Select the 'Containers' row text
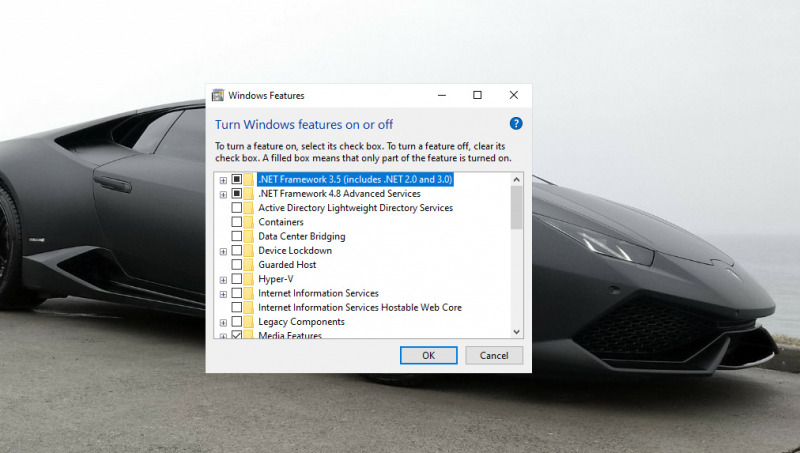This screenshot has width=800, height=453. tap(281, 222)
